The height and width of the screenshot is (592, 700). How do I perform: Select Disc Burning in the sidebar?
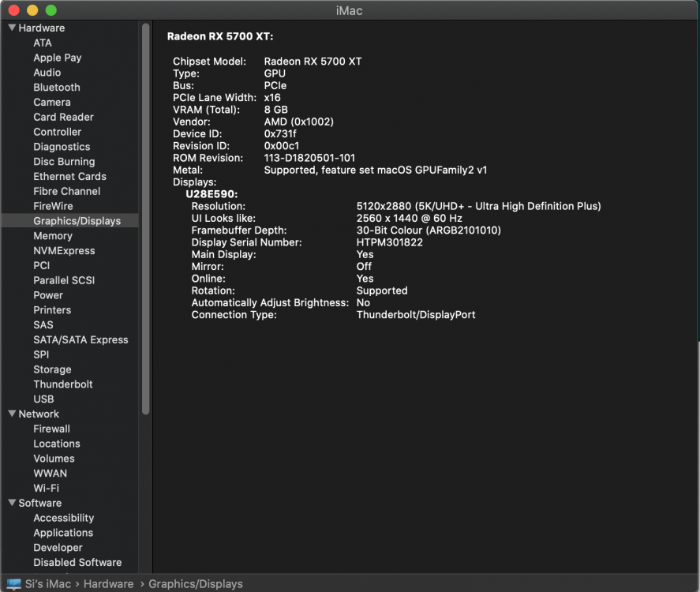click(64, 161)
